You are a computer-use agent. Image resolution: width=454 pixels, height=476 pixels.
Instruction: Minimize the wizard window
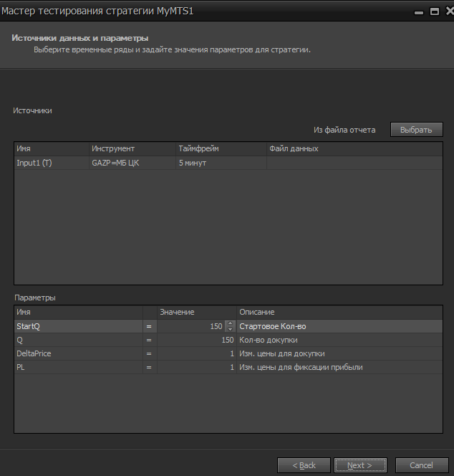click(x=419, y=12)
